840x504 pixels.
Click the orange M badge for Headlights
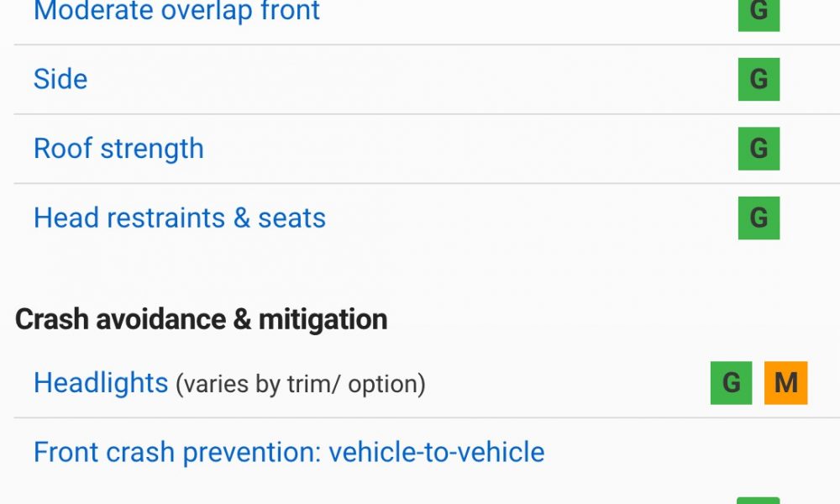(786, 383)
